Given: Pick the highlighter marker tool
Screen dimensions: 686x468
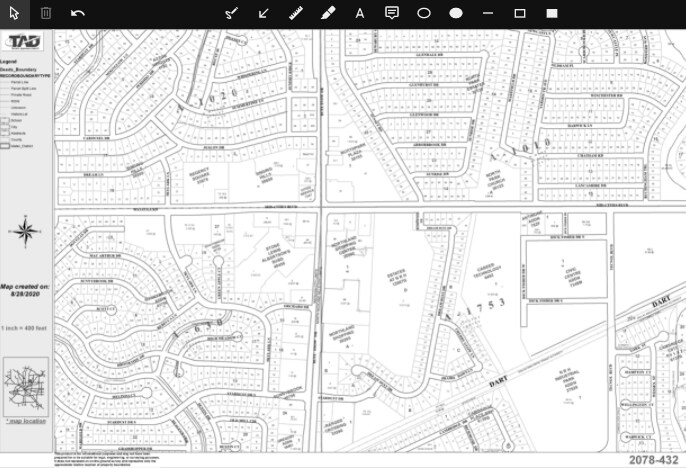Looking at the screenshot, I should click(328, 13).
